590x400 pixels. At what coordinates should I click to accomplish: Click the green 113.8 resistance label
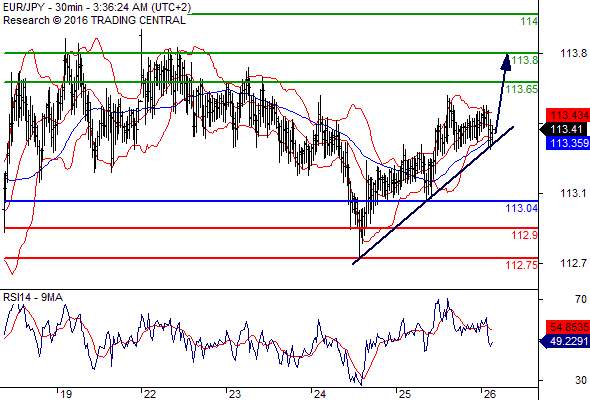pyautogui.click(x=524, y=60)
